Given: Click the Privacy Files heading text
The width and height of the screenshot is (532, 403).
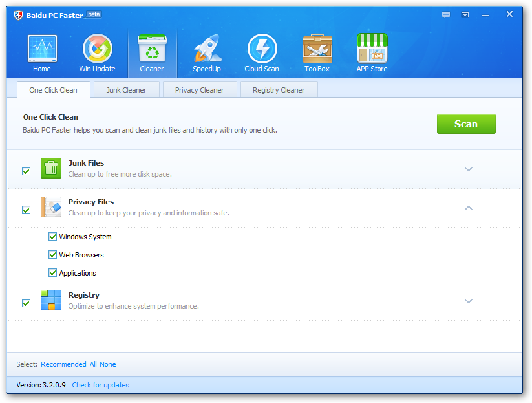Looking at the screenshot, I should [91, 202].
